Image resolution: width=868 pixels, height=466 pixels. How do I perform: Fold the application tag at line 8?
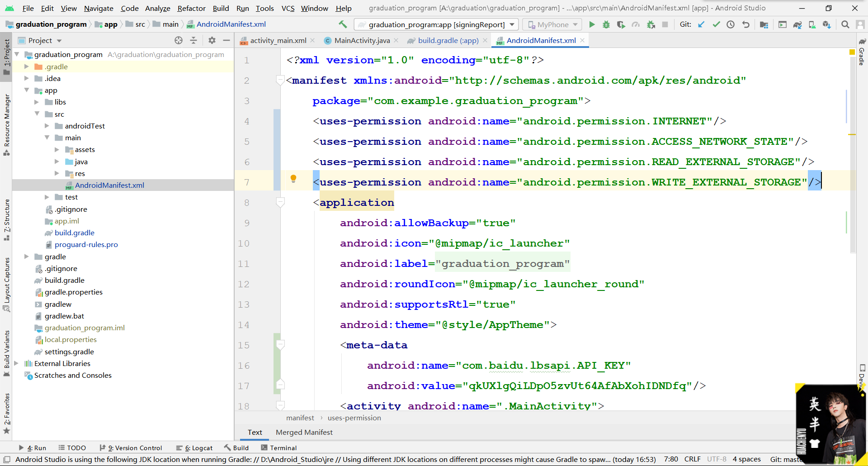click(x=280, y=202)
